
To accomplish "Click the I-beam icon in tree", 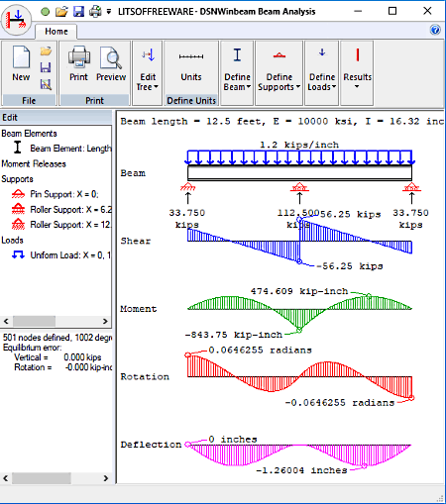I will point(18,148).
